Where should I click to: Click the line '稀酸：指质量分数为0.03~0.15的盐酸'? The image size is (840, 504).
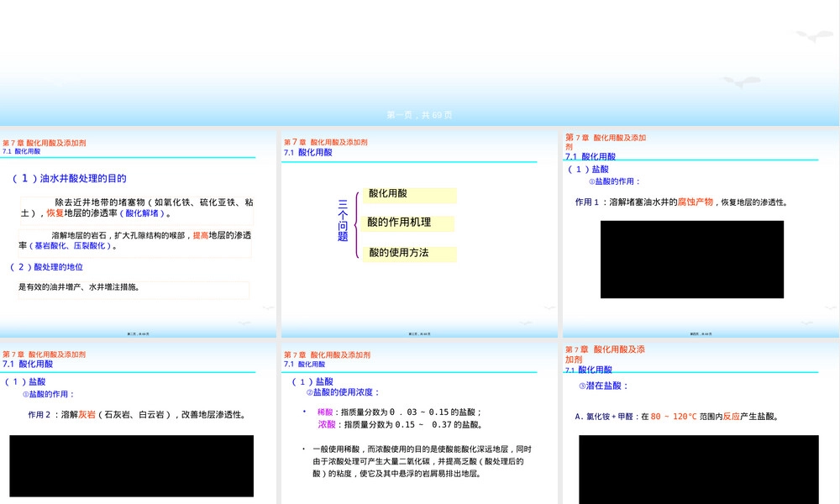click(400, 412)
